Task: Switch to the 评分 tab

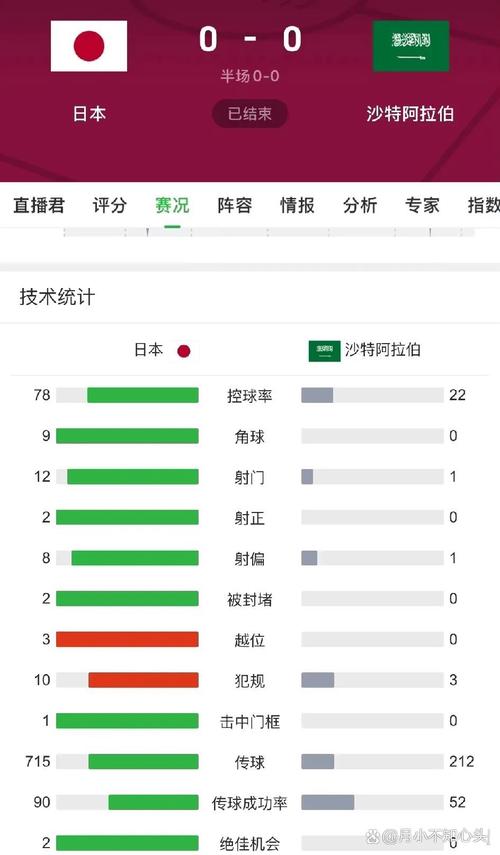Action: pyautogui.click(x=109, y=205)
